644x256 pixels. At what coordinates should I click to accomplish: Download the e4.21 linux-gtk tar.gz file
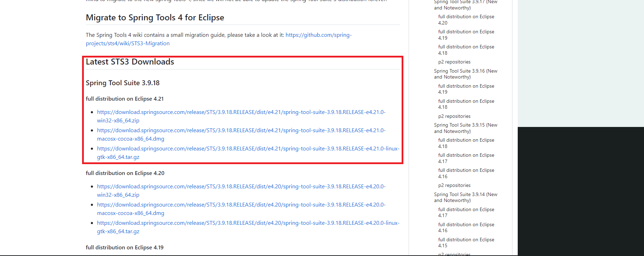248,153
